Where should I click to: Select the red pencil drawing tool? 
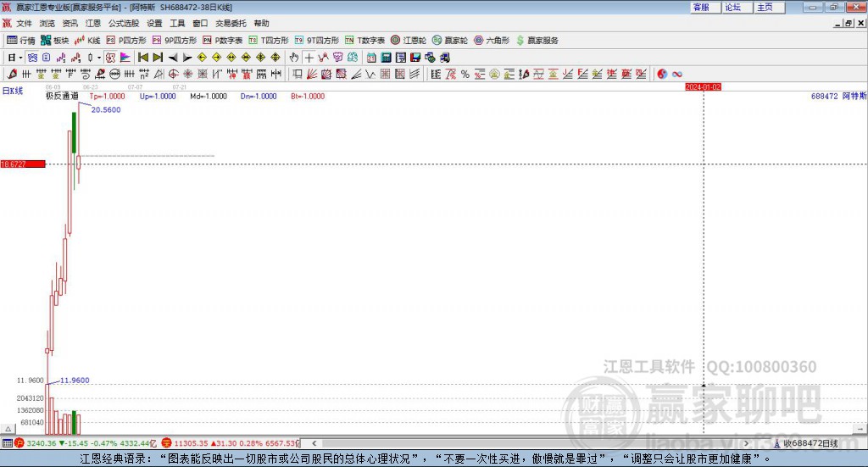(x=12, y=74)
